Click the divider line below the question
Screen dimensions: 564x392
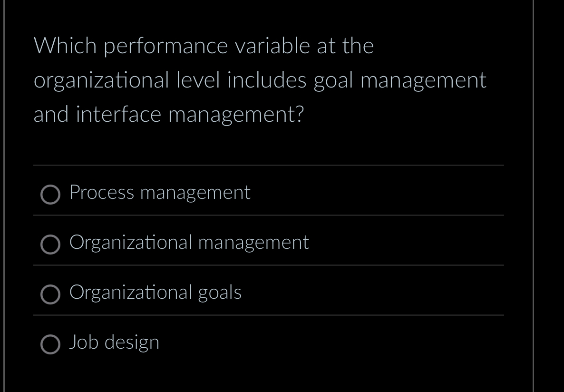pos(268,166)
